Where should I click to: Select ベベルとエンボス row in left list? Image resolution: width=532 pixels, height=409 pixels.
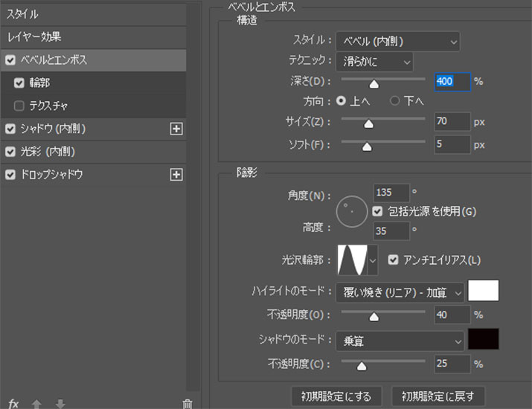(93, 60)
